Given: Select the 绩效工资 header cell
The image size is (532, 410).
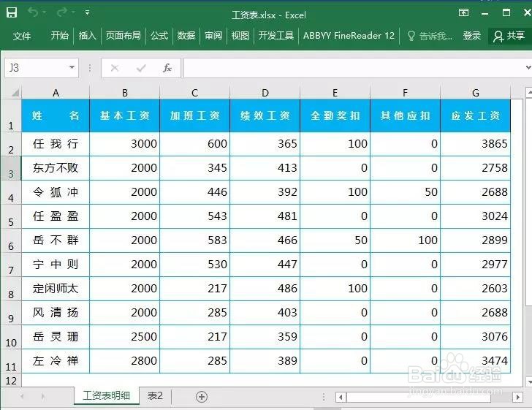Looking at the screenshot, I should (265, 115).
